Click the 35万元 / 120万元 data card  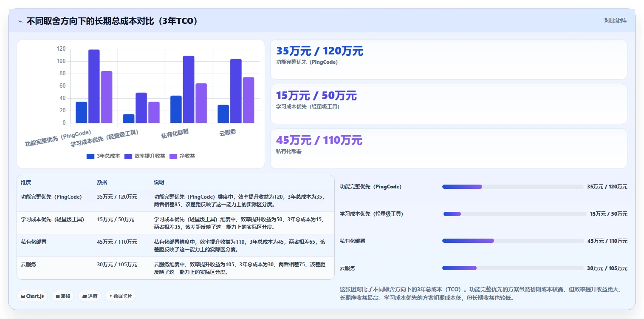449,59
